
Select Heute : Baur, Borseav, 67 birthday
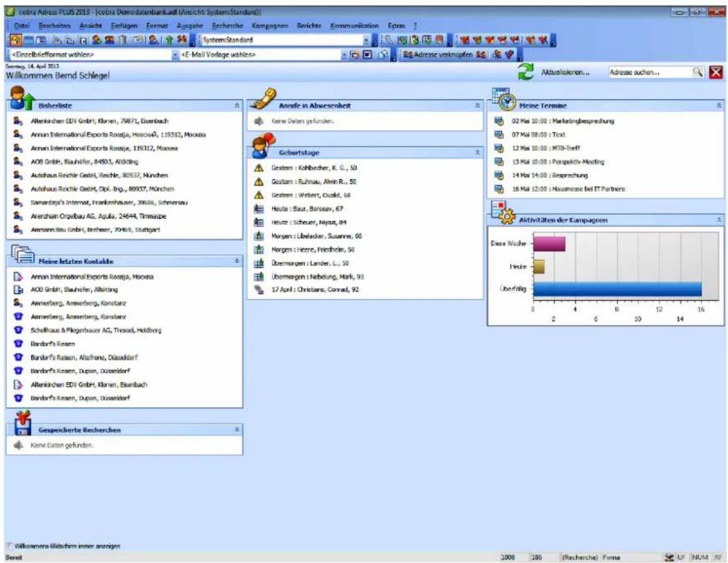tap(307, 209)
